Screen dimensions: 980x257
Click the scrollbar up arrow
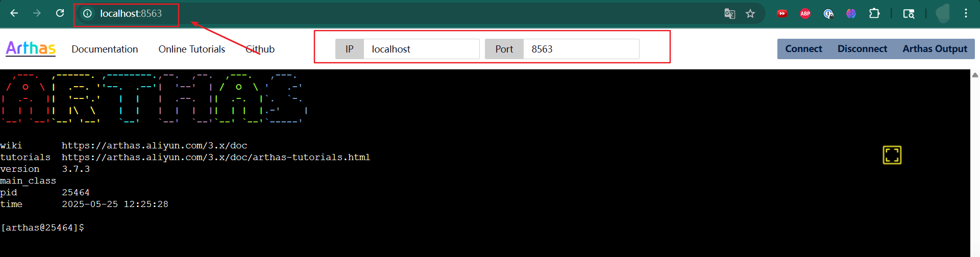(975, 75)
